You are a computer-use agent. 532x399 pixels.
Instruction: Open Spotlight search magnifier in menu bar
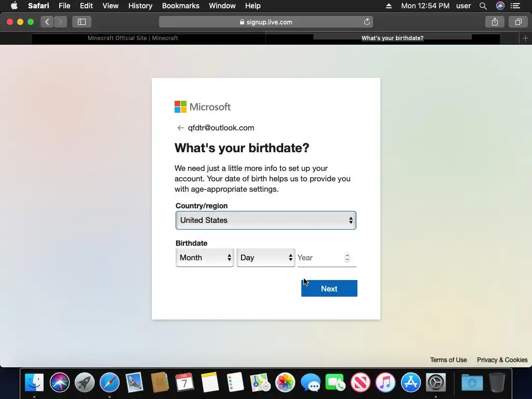coord(483,6)
